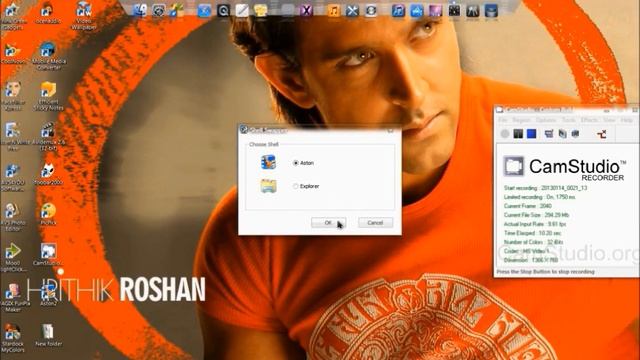Open Stardock MyColors desktop shortcut
The width and height of the screenshot is (640, 360).
click(x=13, y=339)
